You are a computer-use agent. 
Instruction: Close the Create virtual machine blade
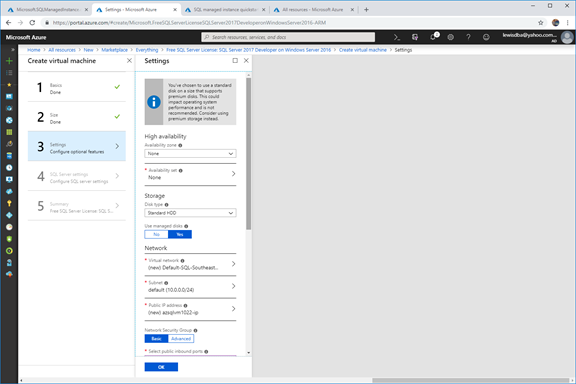tap(129, 61)
